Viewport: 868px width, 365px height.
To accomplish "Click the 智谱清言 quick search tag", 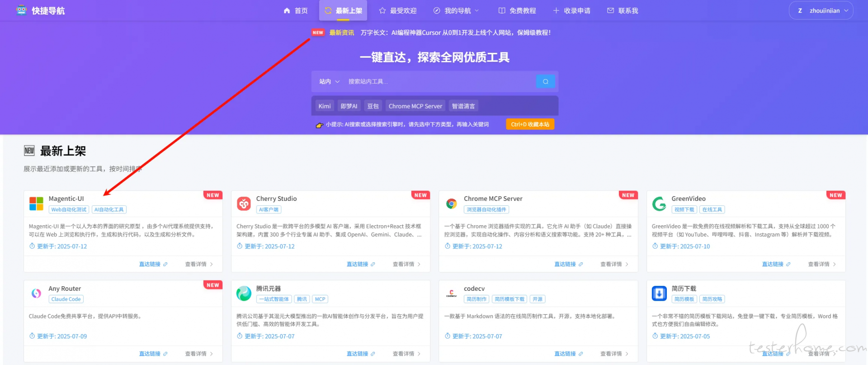I will (x=463, y=106).
